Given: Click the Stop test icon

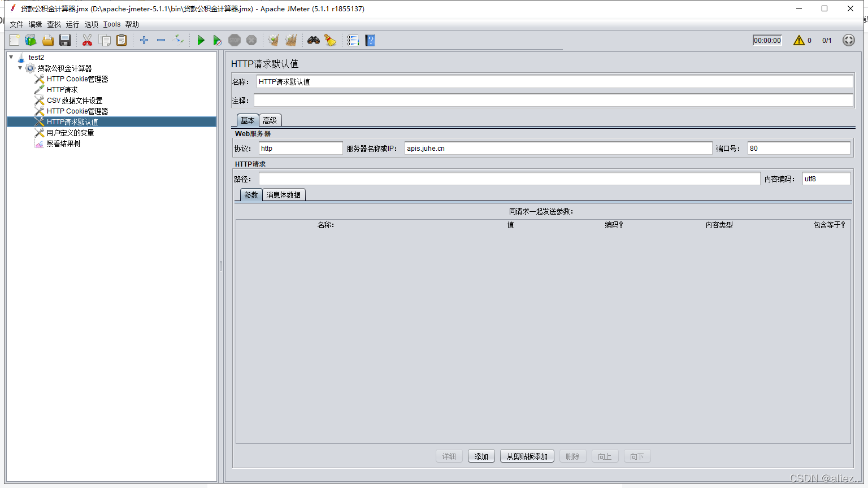Looking at the screenshot, I should 235,40.
